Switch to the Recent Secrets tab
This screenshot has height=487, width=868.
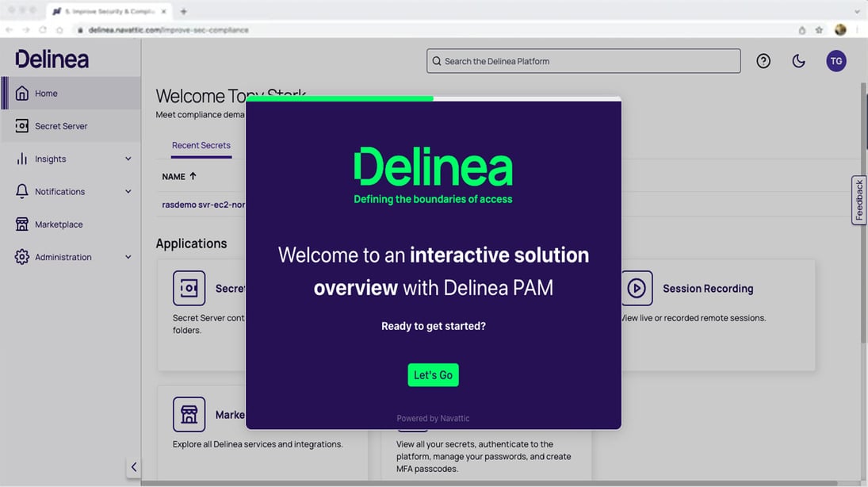click(x=201, y=145)
